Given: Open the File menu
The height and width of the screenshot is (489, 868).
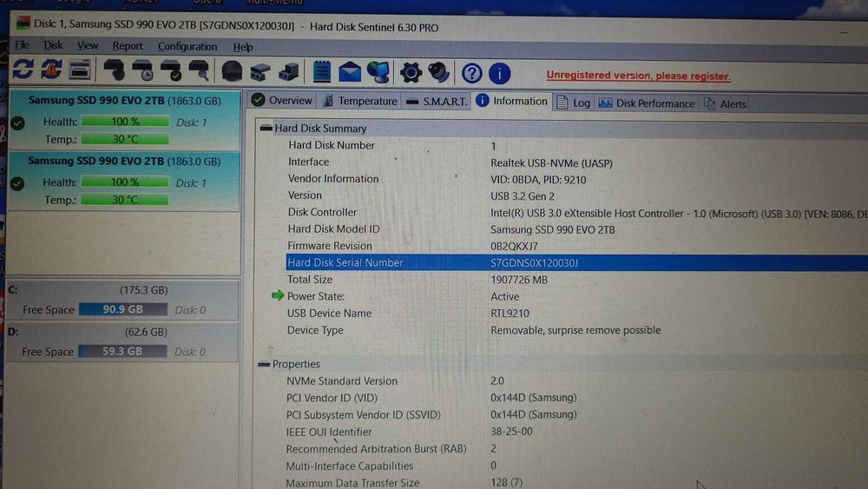Looking at the screenshot, I should coord(23,45).
